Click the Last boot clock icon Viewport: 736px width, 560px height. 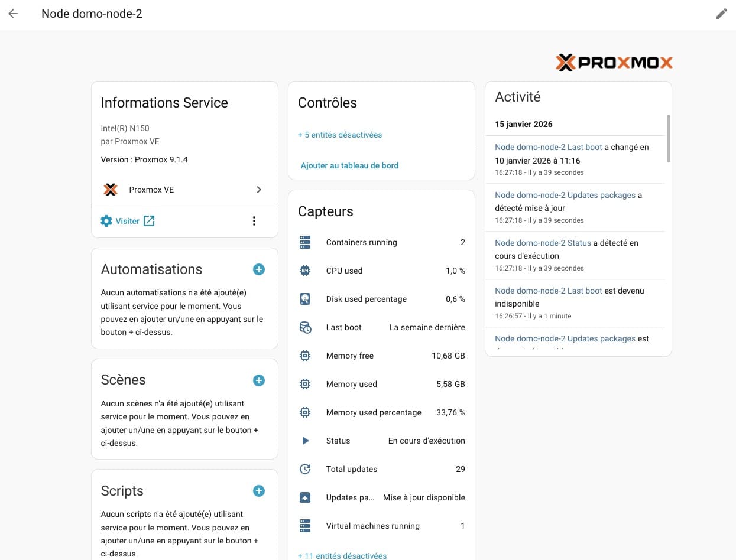click(305, 327)
